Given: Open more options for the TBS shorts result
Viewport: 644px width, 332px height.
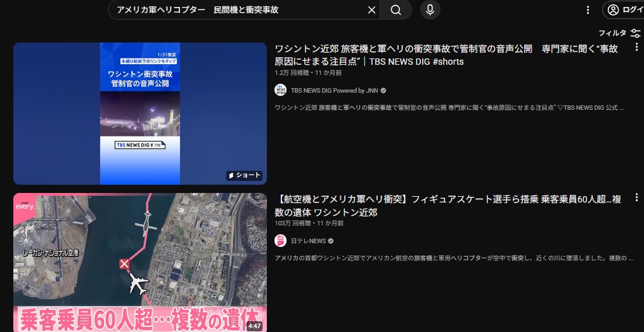Looking at the screenshot, I should pos(636,47).
